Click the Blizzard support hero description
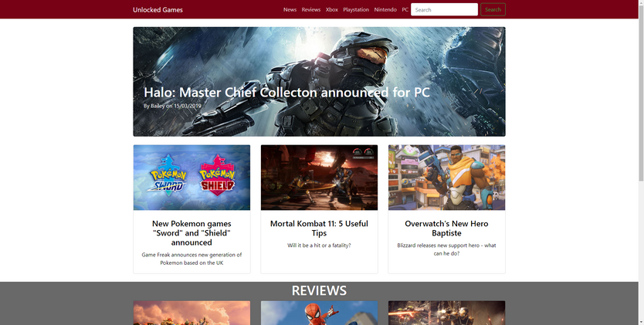Image resolution: width=644 pixels, height=325 pixels. 446,249
